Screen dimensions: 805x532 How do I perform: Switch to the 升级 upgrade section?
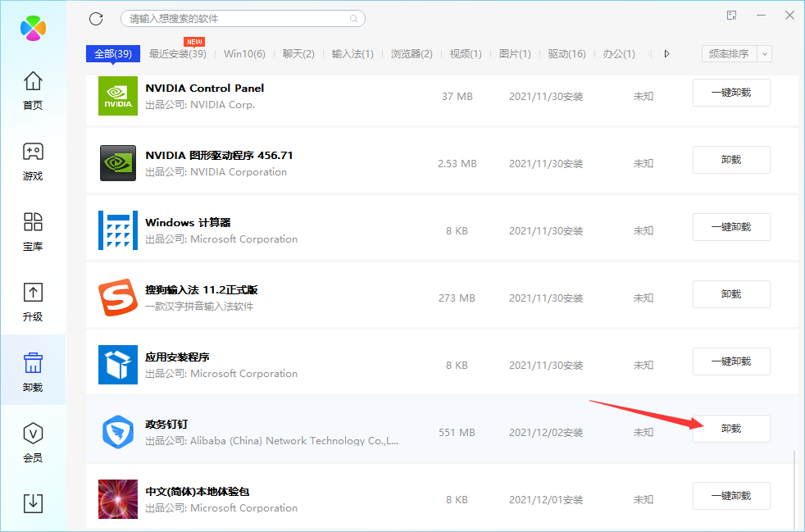[33, 302]
